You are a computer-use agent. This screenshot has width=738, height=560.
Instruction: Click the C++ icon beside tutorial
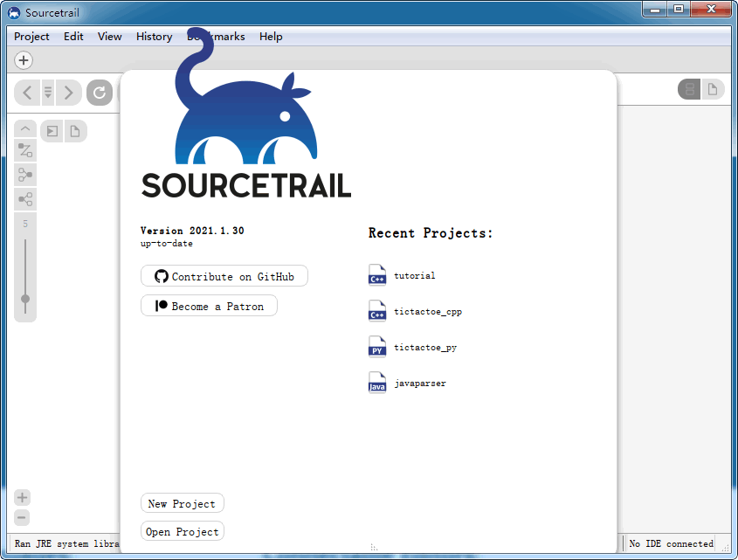coord(377,275)
